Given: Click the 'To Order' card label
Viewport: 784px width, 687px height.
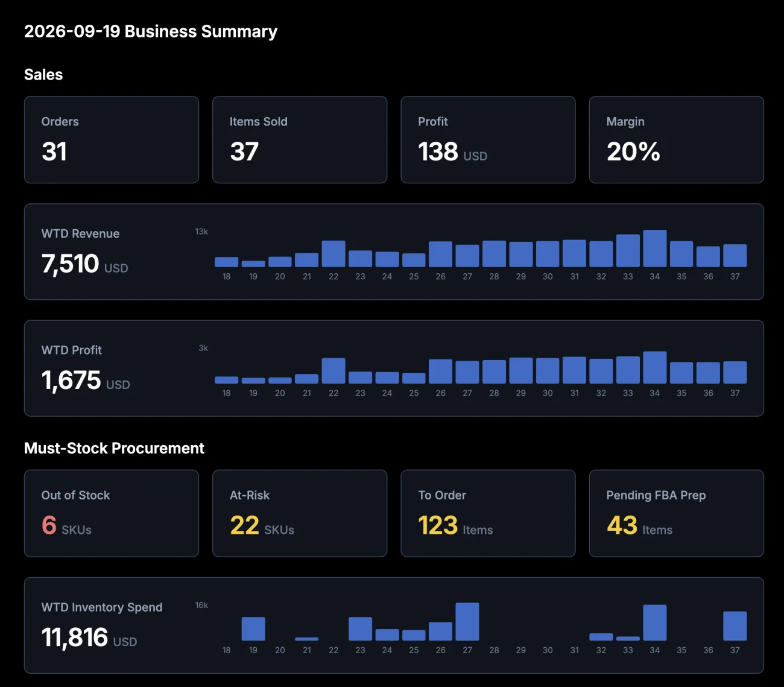Looking at the screenshot, I should coord(442,495).
